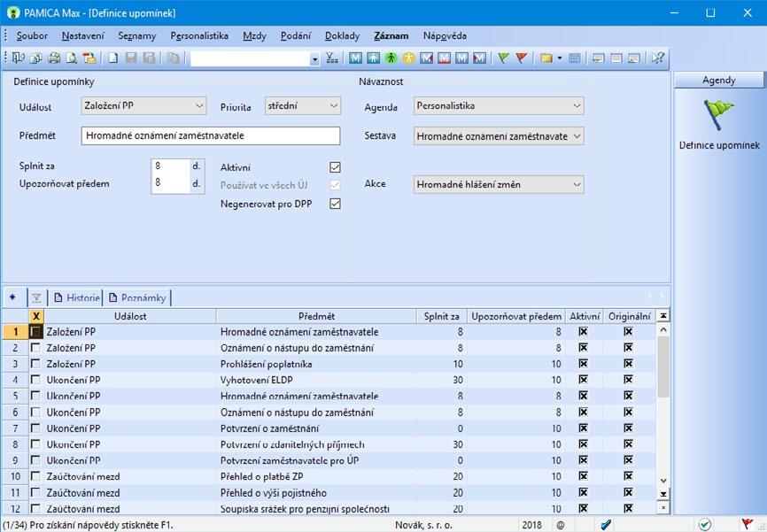The image size is (767, 532).
Task: Open the Událost dropdown showing Založení PP
Action: coord(143,105)
